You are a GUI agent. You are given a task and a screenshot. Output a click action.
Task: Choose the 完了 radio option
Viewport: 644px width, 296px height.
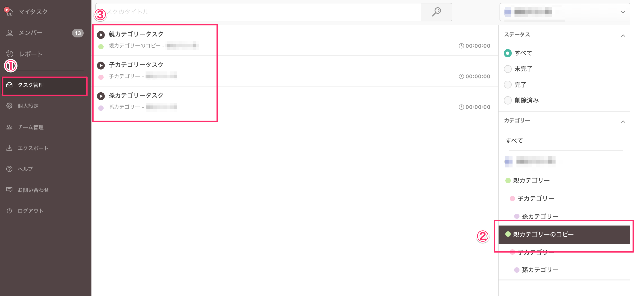(508, 85)
